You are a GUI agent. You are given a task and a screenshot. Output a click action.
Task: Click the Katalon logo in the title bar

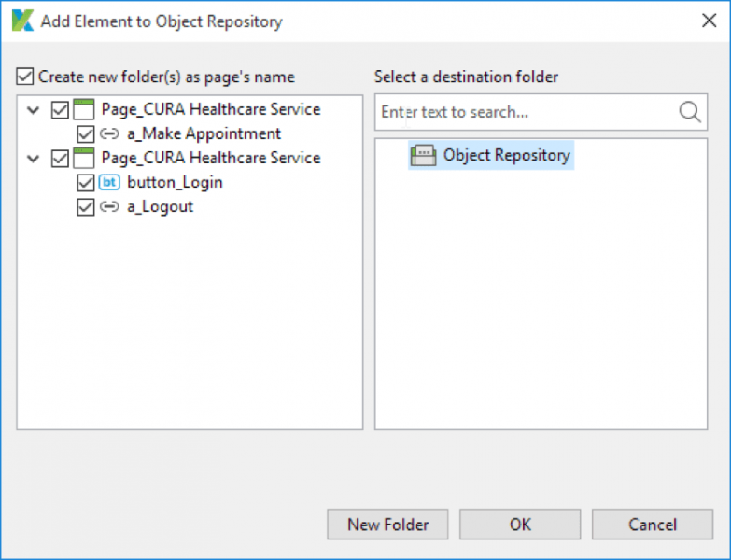pos(22,21)
